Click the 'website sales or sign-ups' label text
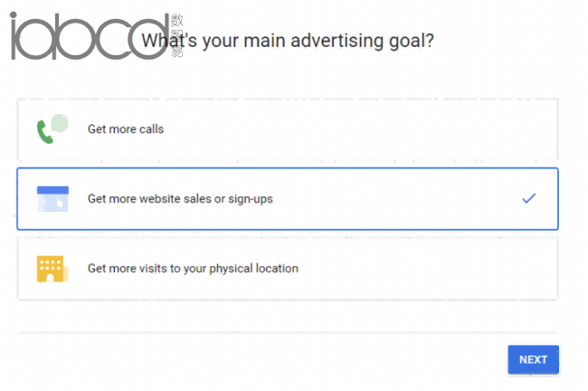The image size is (588, 391). coord(206,199)
